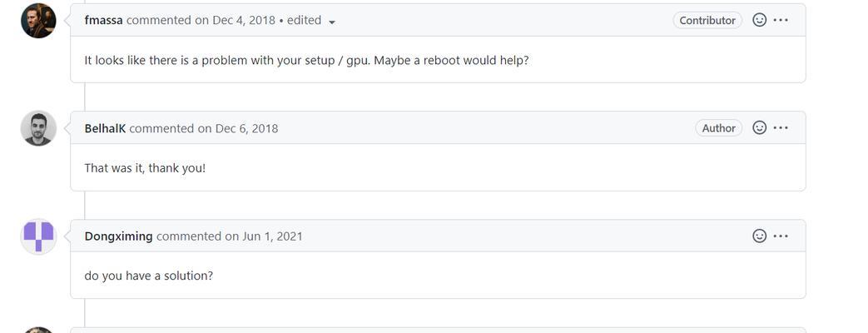Open fmassa's profile avatar
The width and height of the screenshot is (868, 333).
click(x=39, y=21)
